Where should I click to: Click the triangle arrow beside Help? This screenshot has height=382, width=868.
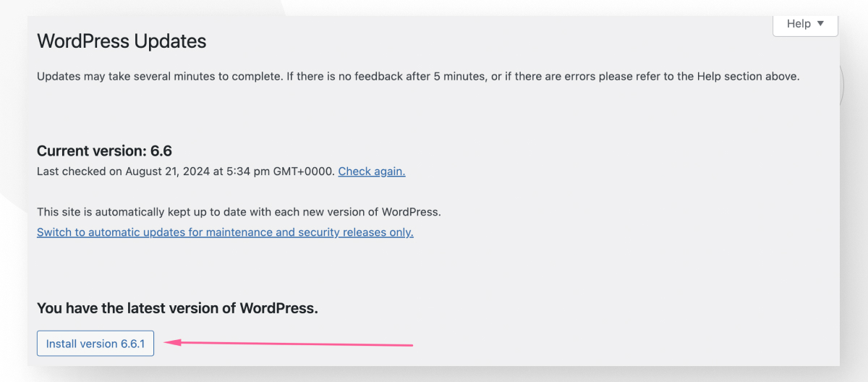point(820,24)
